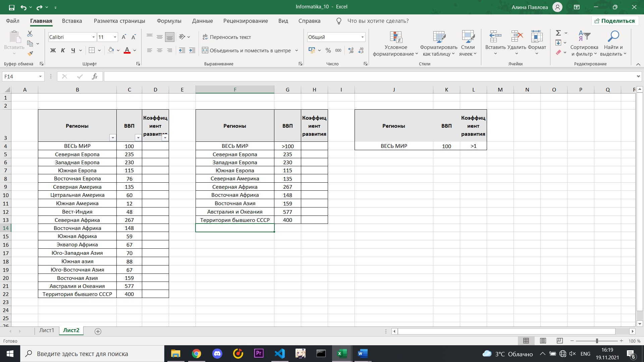Click the Undo arrow icon
This screenshot has height=362, width=644.
coord(23,7)
